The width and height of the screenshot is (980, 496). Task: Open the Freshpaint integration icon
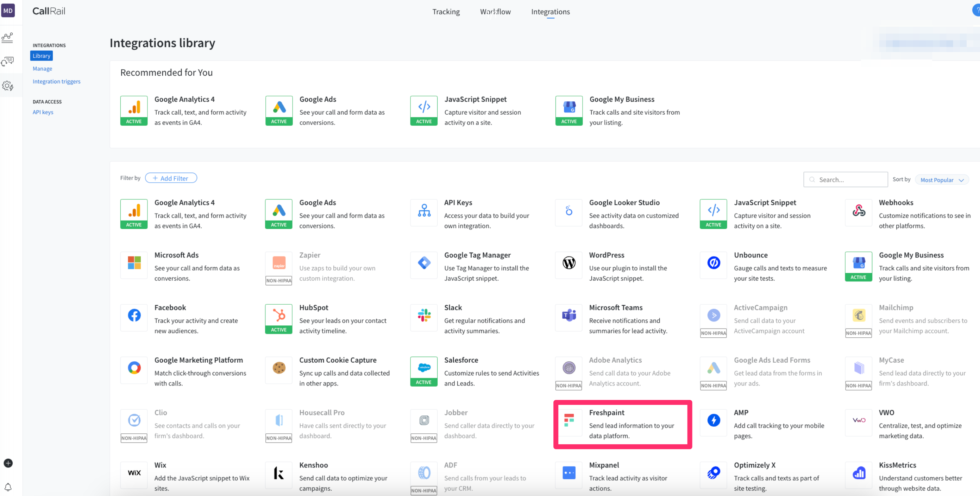(569, 420)
